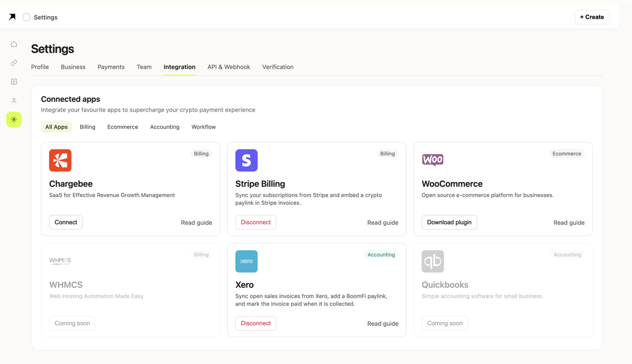Click the Ecommerce tag on WooCommerce card
The height and width of the screenshot is (364, 632).
(x=567, y=153)
